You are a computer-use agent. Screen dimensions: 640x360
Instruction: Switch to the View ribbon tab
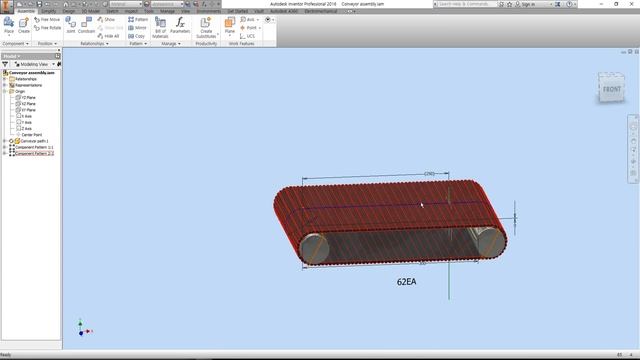(185, 11)
